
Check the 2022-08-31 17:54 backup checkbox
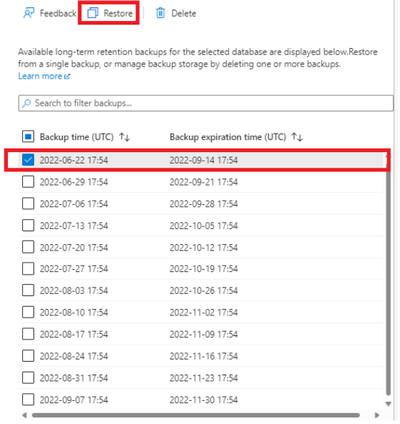[28, 378]
